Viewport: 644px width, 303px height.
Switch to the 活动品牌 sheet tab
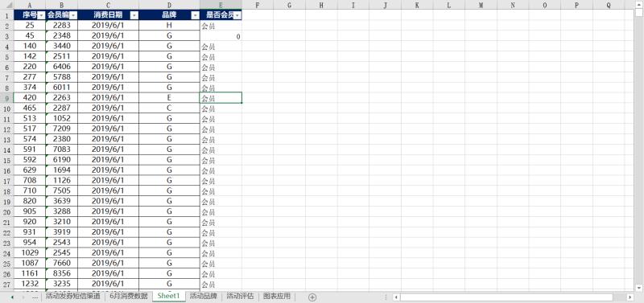click(x=204, y=296)
